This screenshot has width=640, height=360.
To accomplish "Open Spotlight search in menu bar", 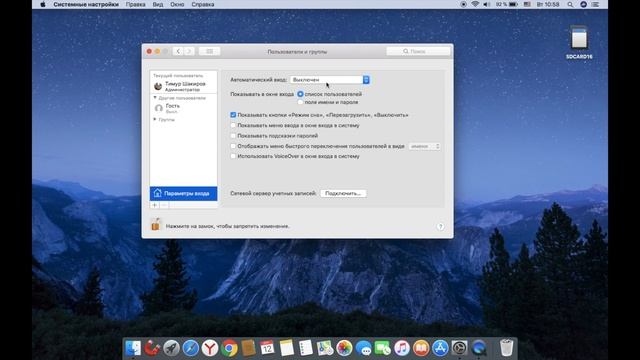I will pyautogui.click(x=570, y=4).
